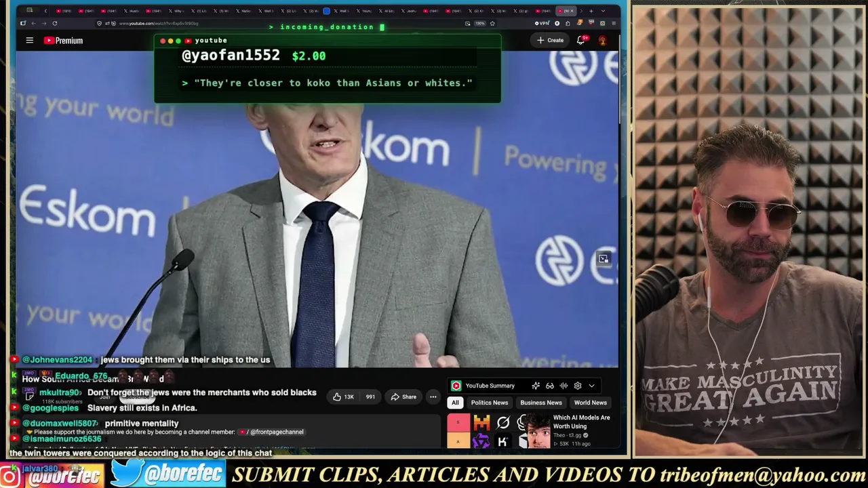Open the YouTube hamburger guide menu
This screenshot has width=868, height=488.
coord(29,41)
